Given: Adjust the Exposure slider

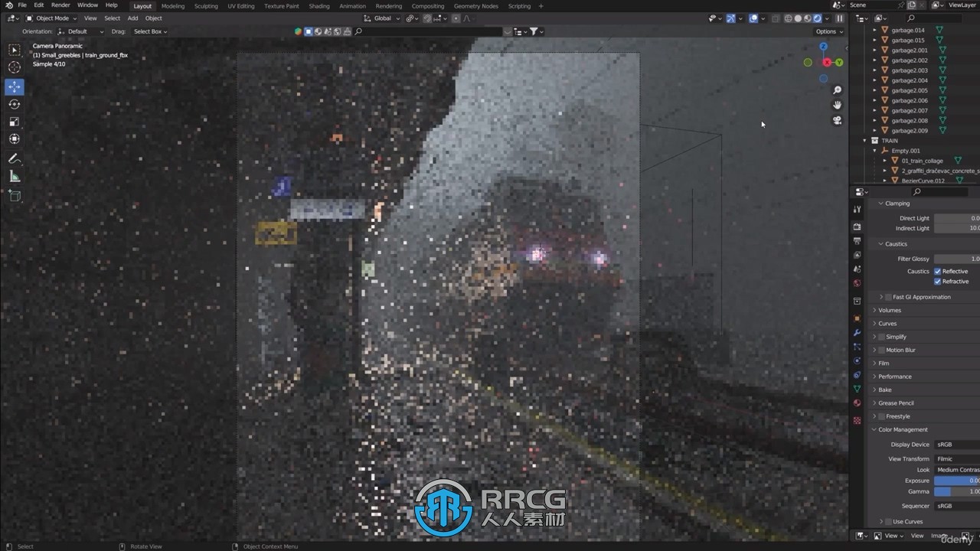Looking at the screenshot, I should [957, 481].
